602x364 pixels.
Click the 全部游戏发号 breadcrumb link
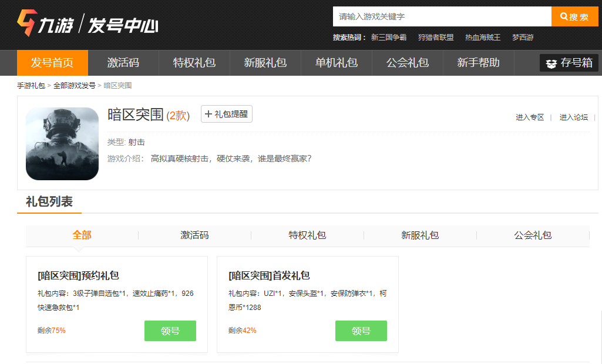pos(74,86)
